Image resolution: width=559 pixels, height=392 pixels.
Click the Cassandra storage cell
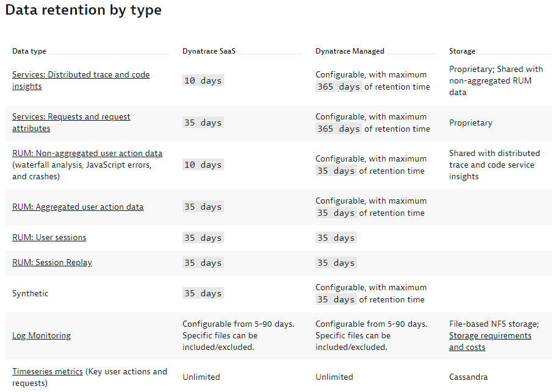point(468,377)
